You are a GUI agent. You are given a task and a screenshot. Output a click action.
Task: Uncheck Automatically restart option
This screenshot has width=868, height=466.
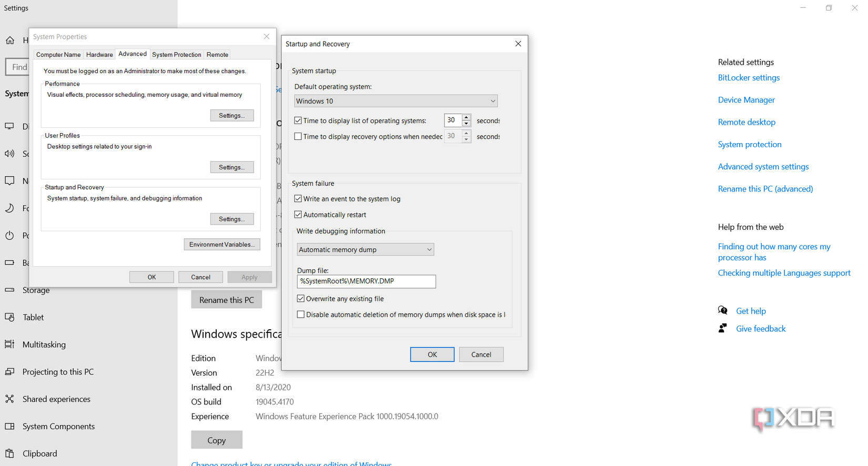(298, 215)
